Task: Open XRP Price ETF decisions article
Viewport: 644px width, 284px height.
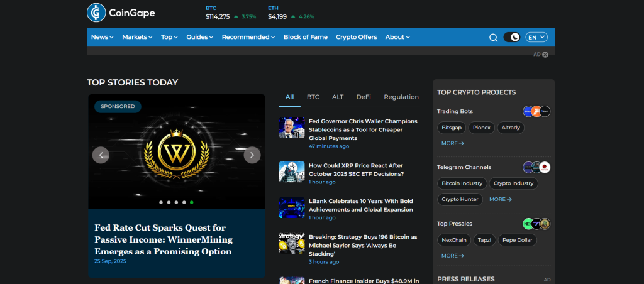Action: point(357,170)
